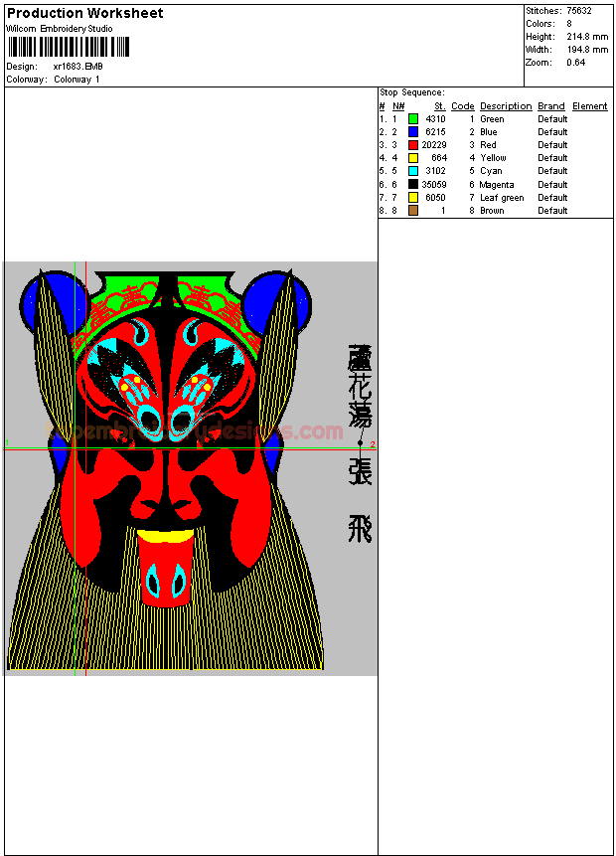This screenshot has height=856, width=616.
Task: Click the Cyan color swatch in row 5
Action: (413, 171)
